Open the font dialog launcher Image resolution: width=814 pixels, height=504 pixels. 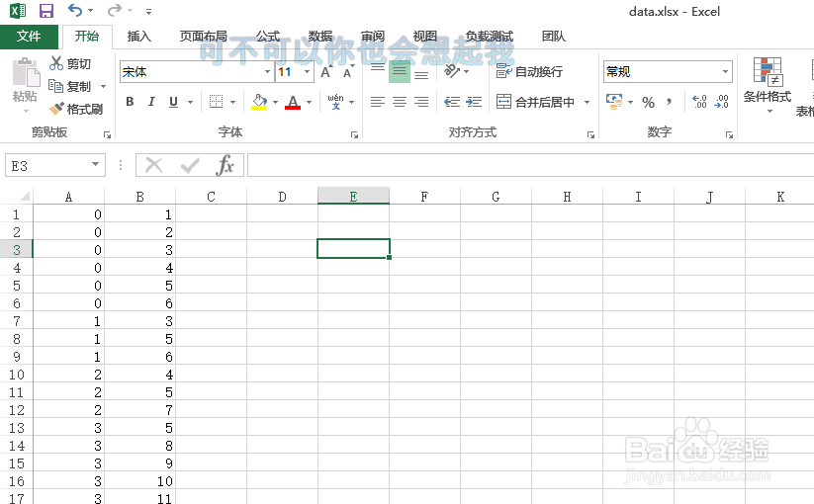click(354, 134)
